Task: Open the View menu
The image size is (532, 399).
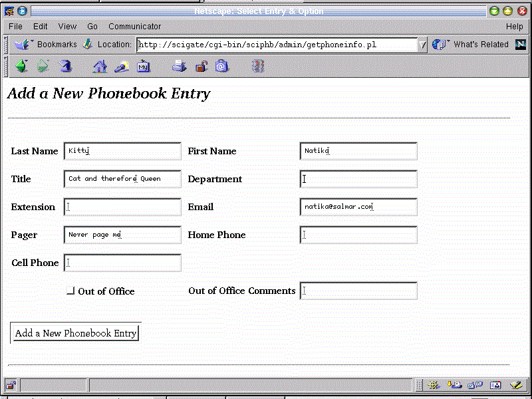Action: (x=67, y=27)
